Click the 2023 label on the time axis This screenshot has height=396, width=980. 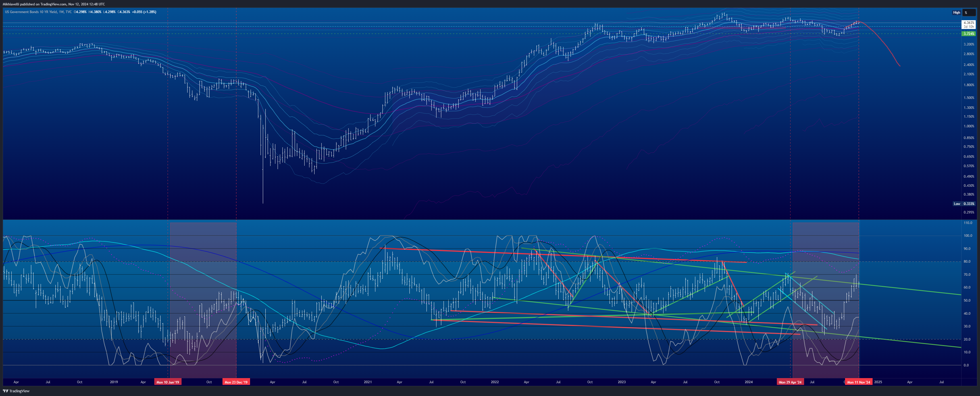622,382
